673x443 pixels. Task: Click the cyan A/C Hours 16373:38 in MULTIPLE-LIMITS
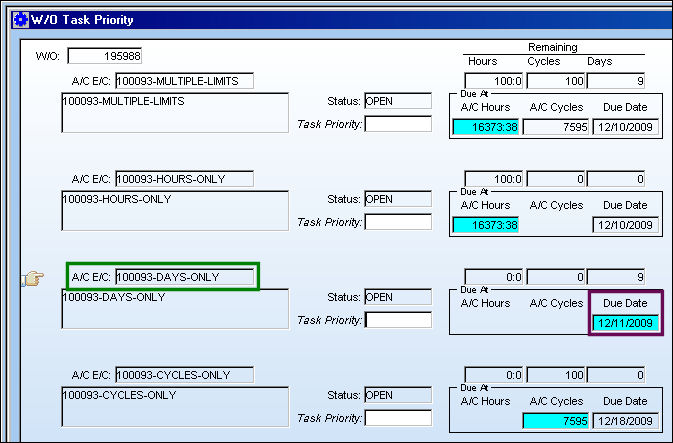click(x=486, y=127)
